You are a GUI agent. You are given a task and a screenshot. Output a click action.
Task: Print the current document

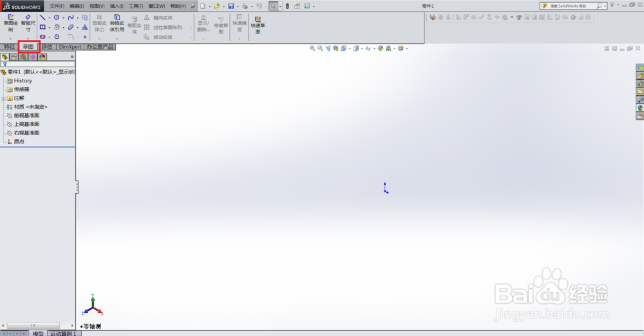(x=245, y=6)
